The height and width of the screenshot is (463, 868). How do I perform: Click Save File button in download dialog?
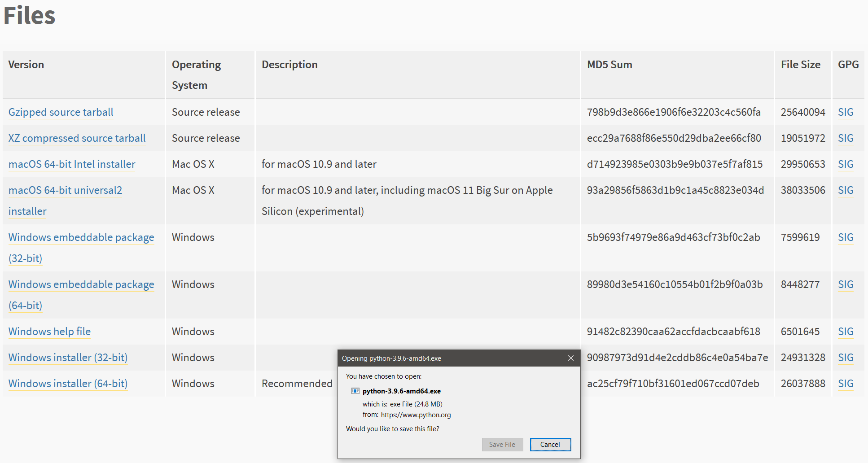coord(502,445)
